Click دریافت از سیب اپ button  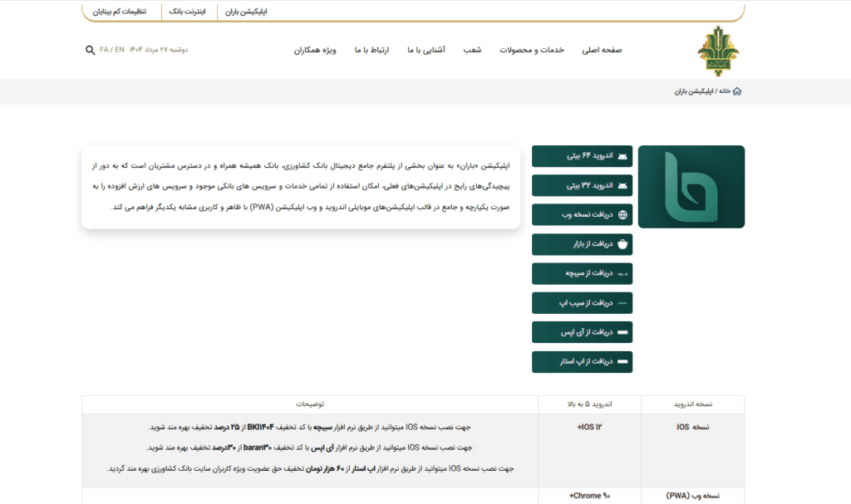click(x=582, y=303)
